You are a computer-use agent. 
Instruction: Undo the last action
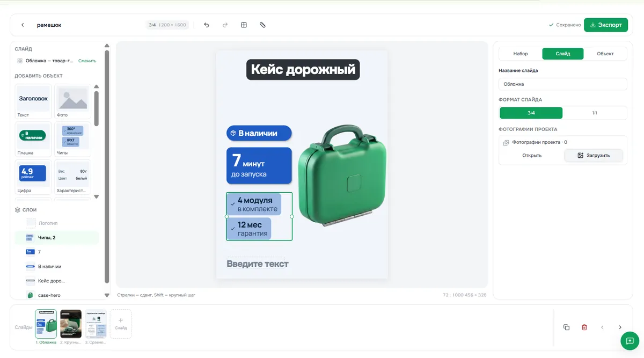206,25
